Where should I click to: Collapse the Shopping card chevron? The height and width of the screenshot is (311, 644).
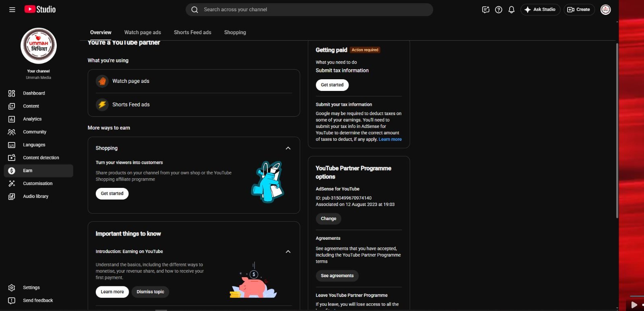point(288,148)
